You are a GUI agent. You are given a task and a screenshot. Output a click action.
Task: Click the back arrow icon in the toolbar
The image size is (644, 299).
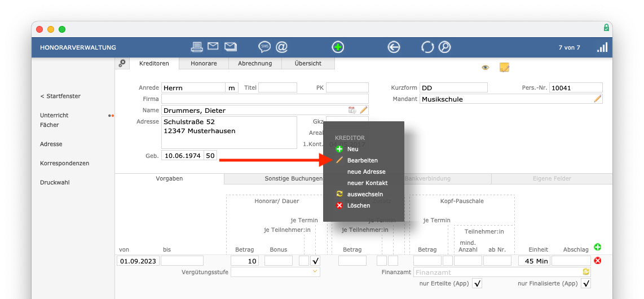[x=394, y=47]
